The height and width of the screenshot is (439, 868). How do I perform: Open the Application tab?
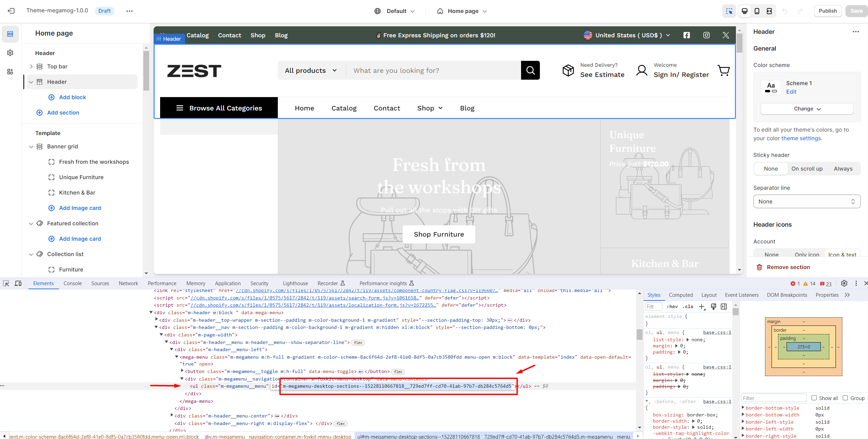pos(228,283)
